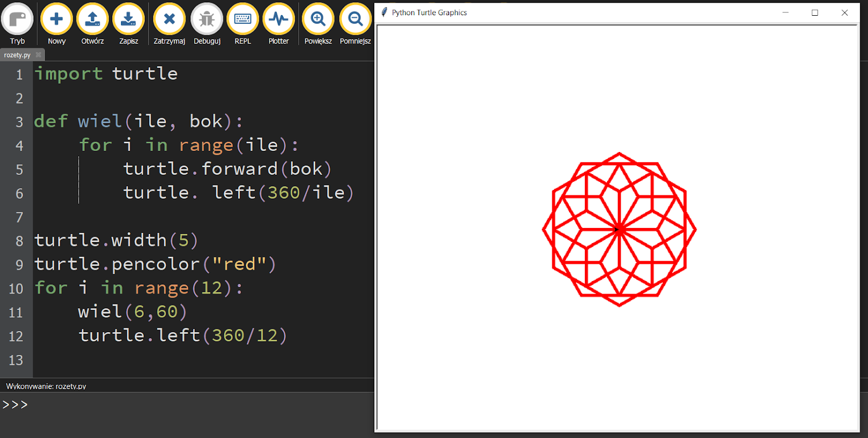The width and height of the screenshot is (868, 438).
Task: Stop the running script with Zatrzymaj
Action: coord(169,24)
